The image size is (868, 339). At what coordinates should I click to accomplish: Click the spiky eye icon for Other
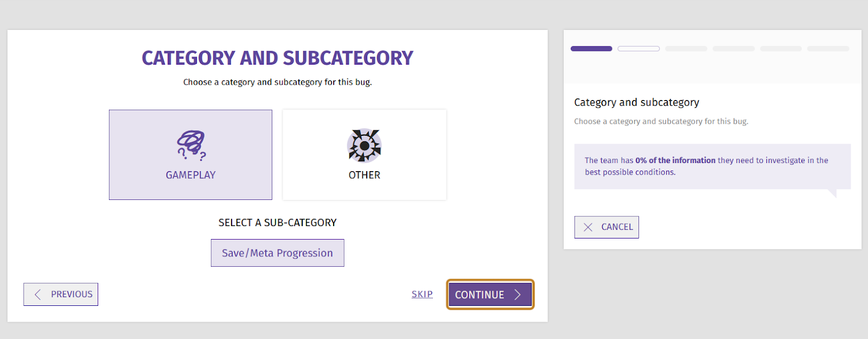[365, 146]
